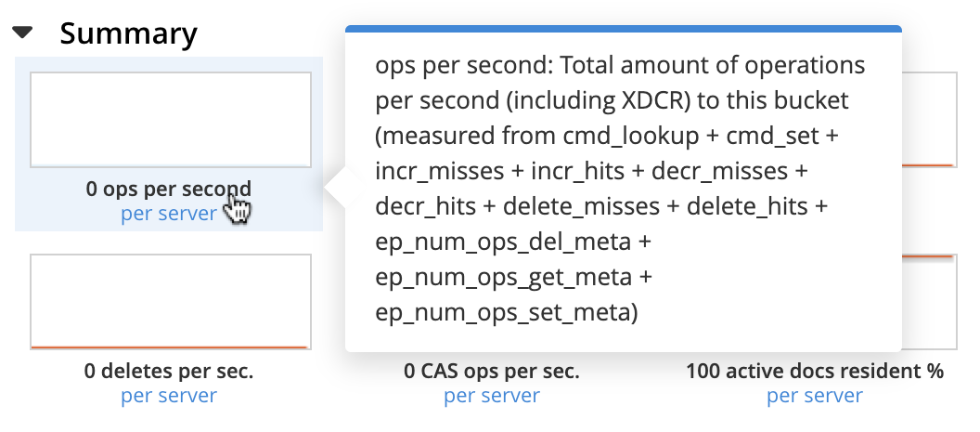980x432 pixels.
Task: Click the partially hidden graph right of tooltip top
Action: 929,121
